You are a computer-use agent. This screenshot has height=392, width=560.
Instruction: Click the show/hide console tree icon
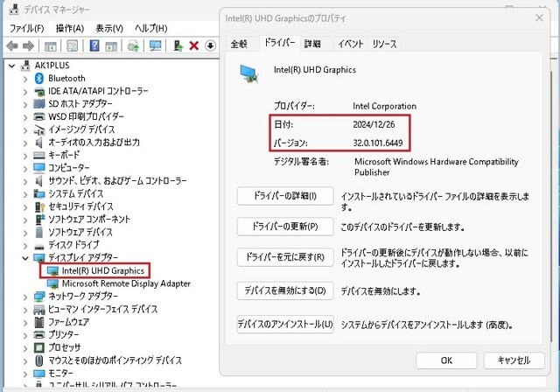[51, 45]
